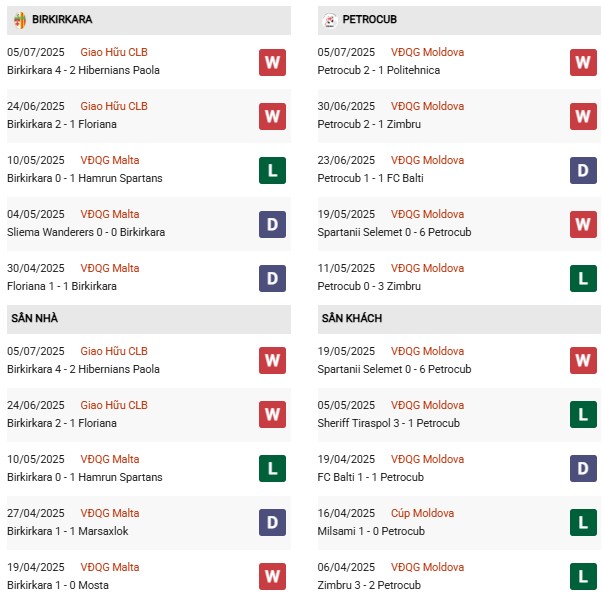Open VĐQG Moldova link dated 30/06/2025

[427, 106]
